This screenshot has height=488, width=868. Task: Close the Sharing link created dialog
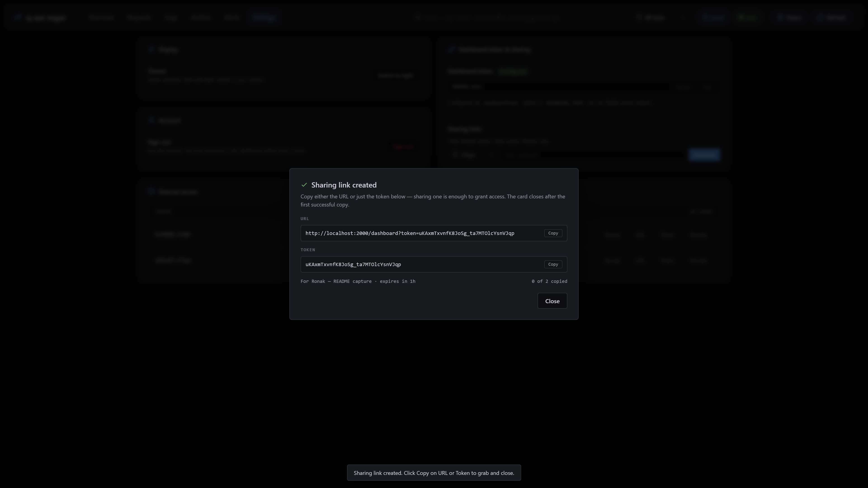click(552, 301)
